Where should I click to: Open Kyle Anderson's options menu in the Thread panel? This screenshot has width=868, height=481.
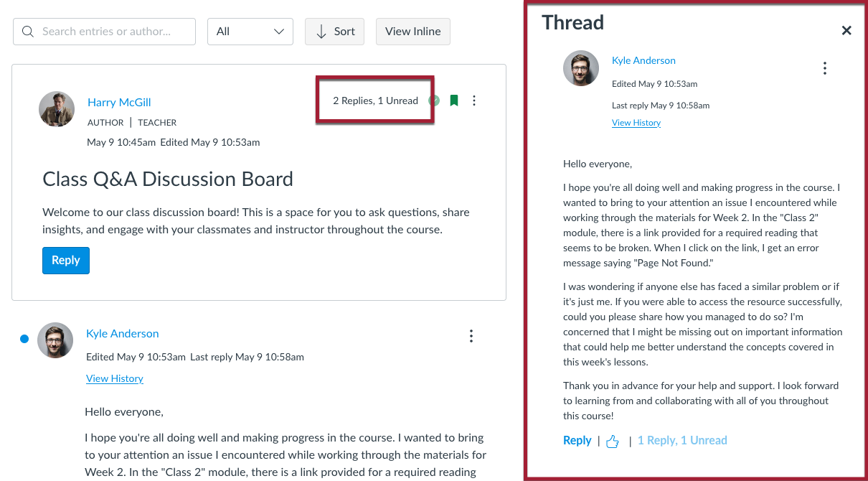click(x=825, y=68)
